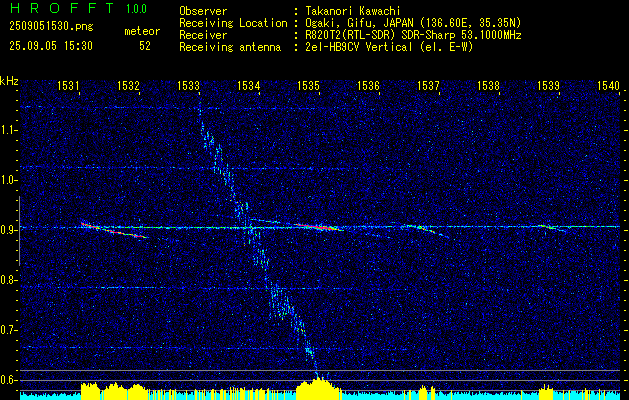The height and width of the screenshot is (400, 629).
Task: Click the 1534 time marker
Action: 248,85
